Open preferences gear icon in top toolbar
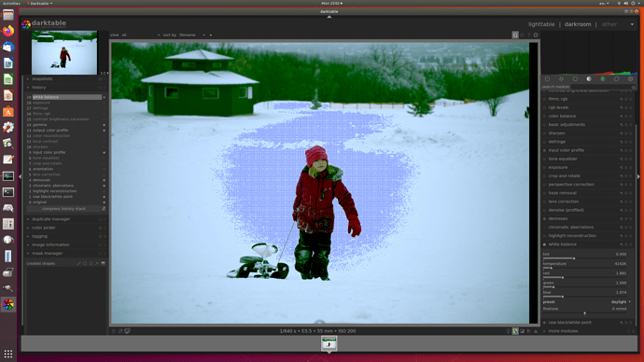 click(x=536, y=35)
